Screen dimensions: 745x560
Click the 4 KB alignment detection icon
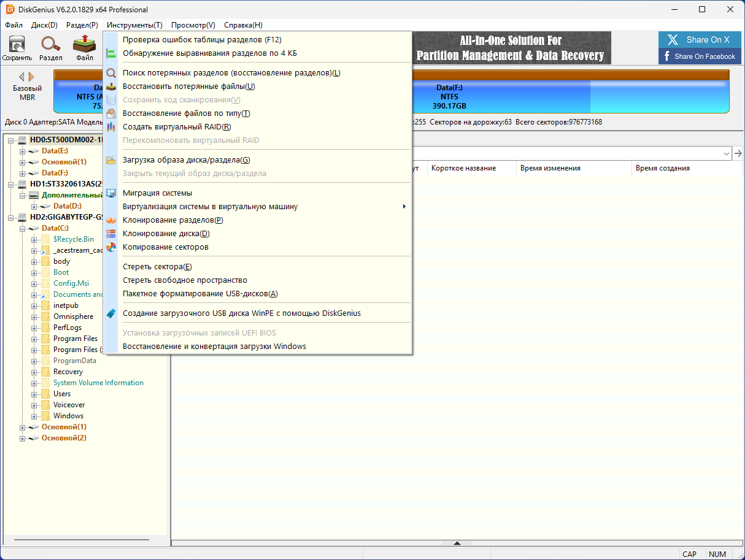pos(111,53)
